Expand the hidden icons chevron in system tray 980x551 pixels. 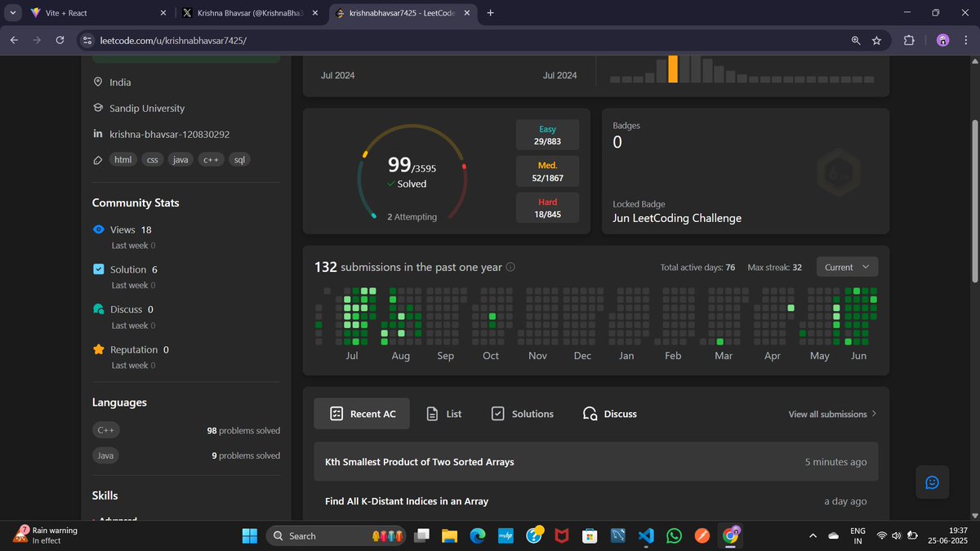(813, 535)
